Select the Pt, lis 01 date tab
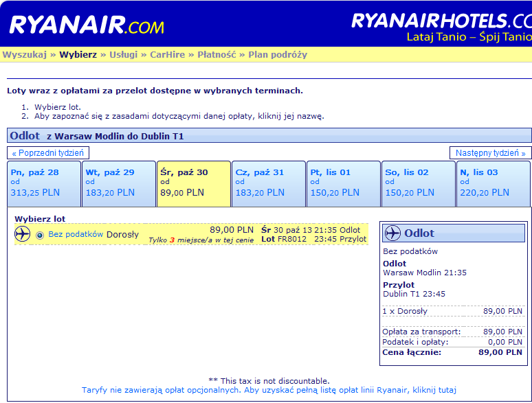 tap(344, 184)
